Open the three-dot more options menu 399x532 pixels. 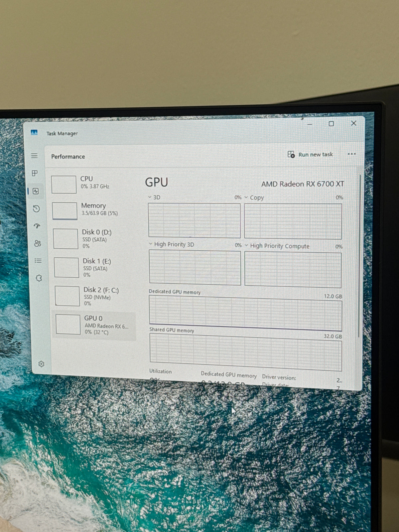coord(352,154)
